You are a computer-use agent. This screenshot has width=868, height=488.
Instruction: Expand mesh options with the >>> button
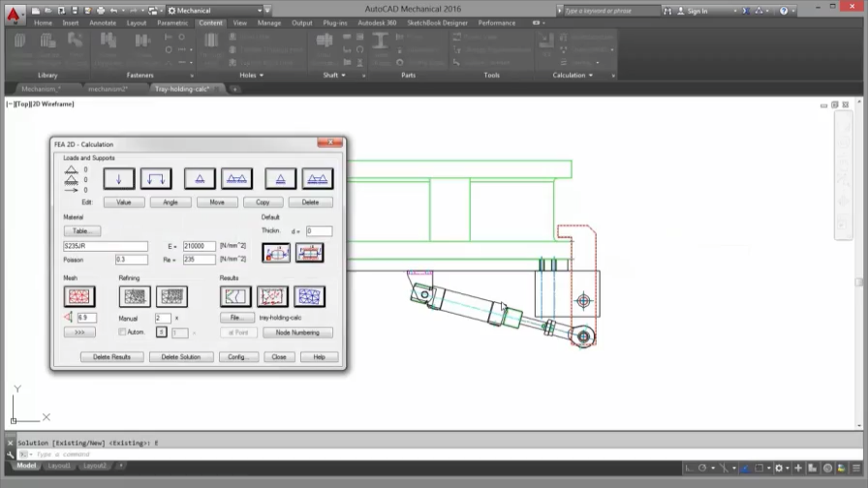point(79,332)
